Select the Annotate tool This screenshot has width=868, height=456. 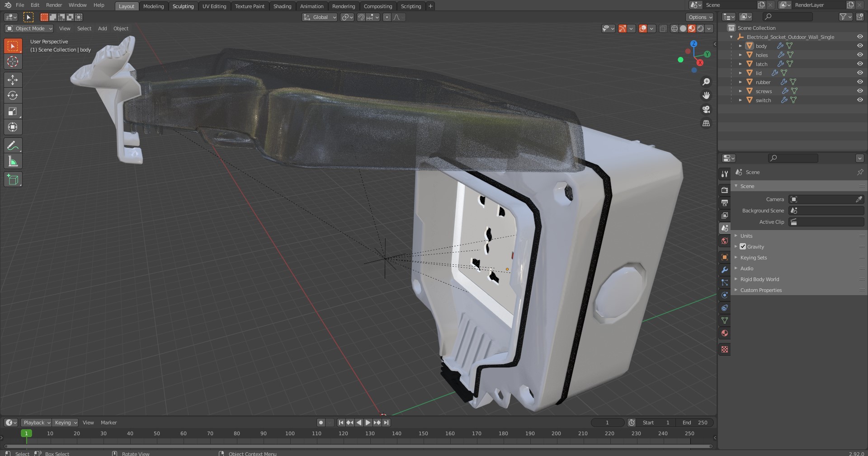pyautogui.click(x=13, y=146)
